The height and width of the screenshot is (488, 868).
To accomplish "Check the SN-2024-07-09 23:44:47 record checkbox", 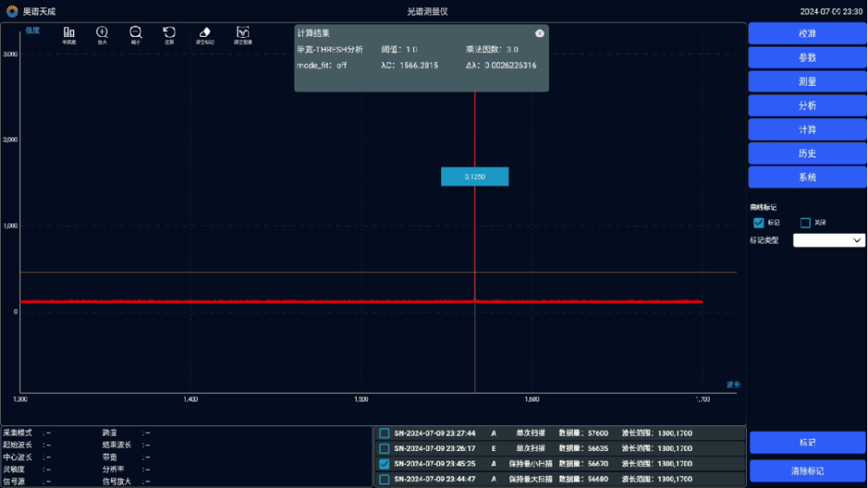I will coord(384,479).
